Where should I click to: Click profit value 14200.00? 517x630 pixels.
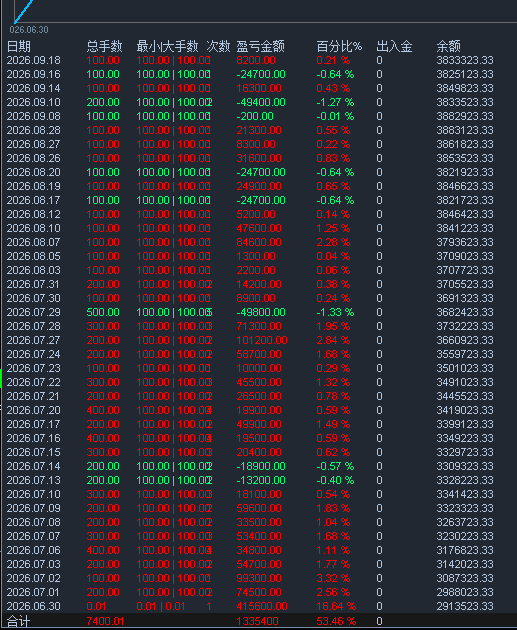[259, 284]
